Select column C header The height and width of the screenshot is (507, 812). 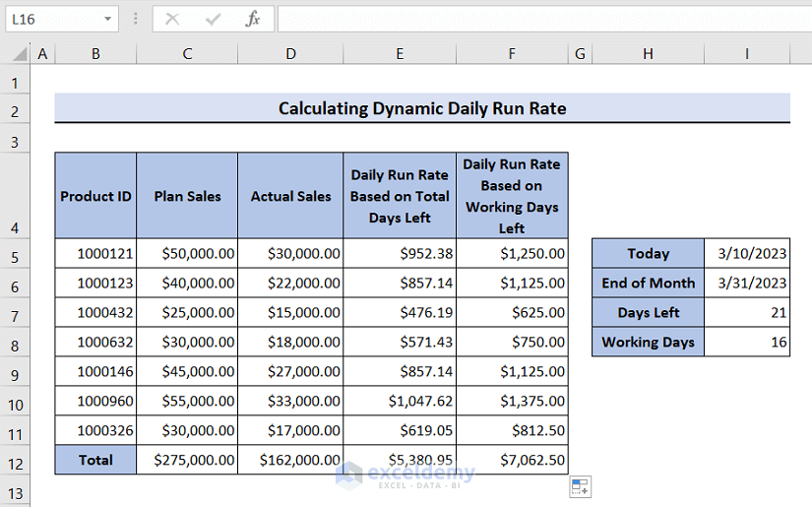187,53
